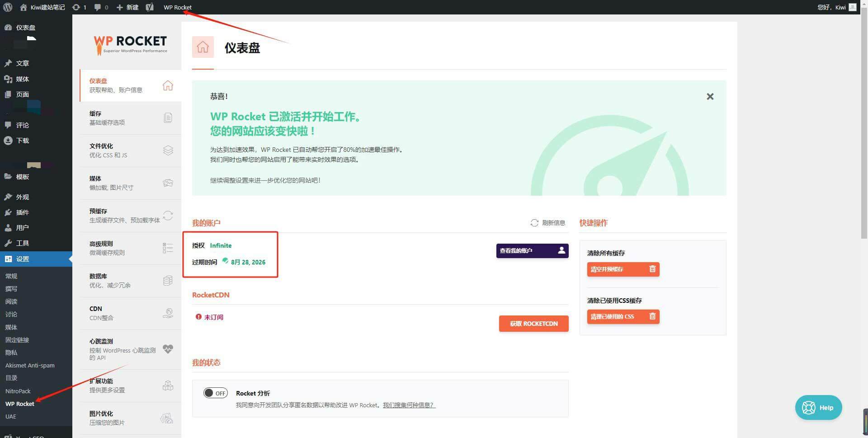Click 刷新信息 refresh info

click(548, 223)
